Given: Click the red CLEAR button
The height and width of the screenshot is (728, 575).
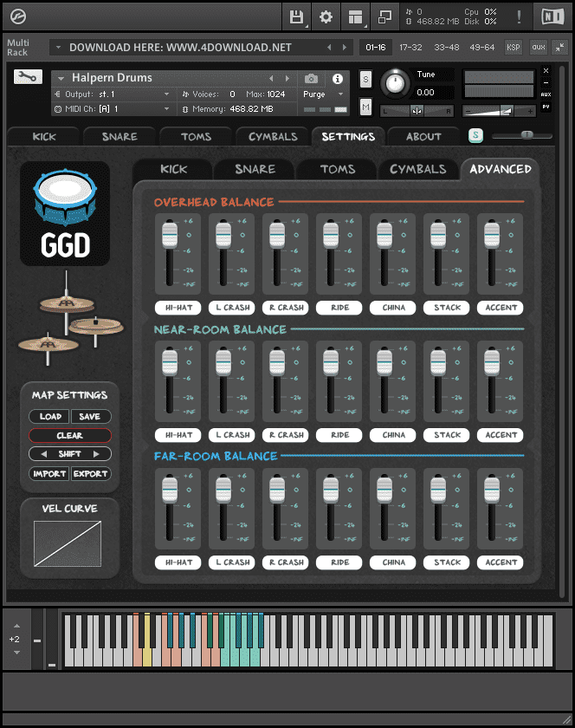Looking at the screenshot, I should click(x=70, y=435).
